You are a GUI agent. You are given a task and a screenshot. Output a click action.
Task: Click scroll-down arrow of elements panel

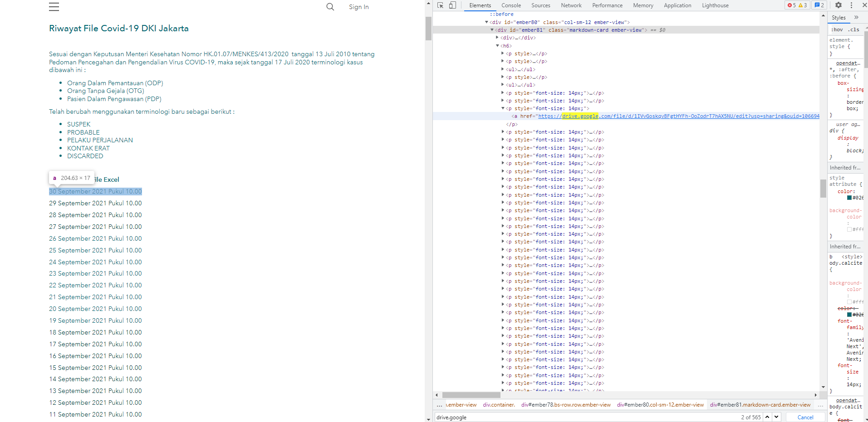click(823, 387)
